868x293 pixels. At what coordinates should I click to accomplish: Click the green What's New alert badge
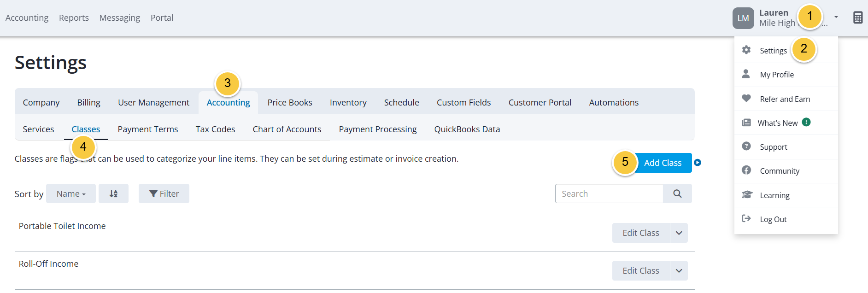pyautogui.click(x=806, y=122)
